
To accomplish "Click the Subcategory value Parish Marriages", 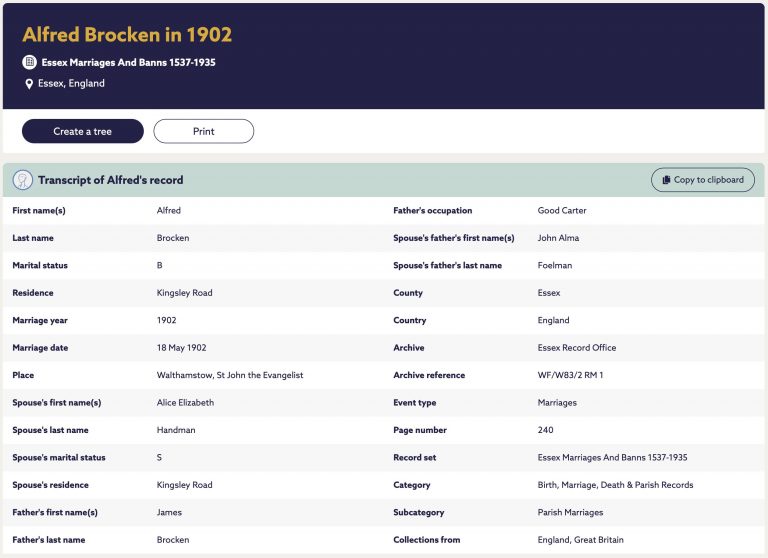I will (571, 512).
